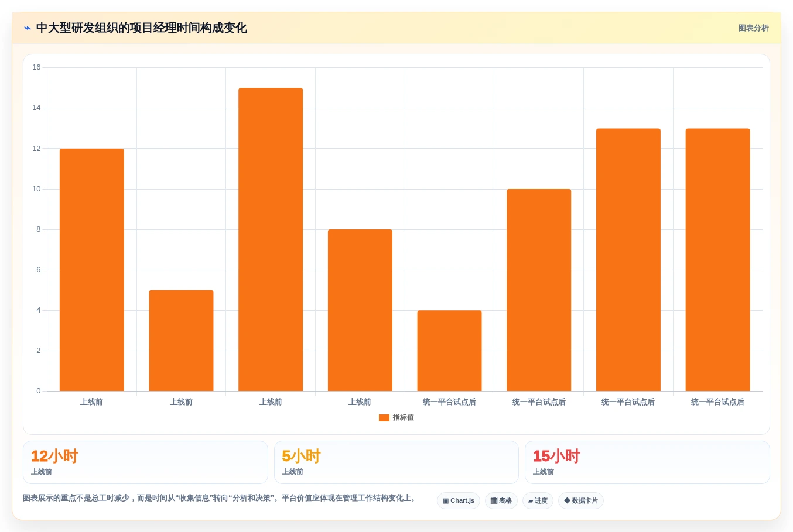The image size is (793, 532).
Task: Click the y-axis label 14
Action: pyautogui.click(x=36, y=108)
